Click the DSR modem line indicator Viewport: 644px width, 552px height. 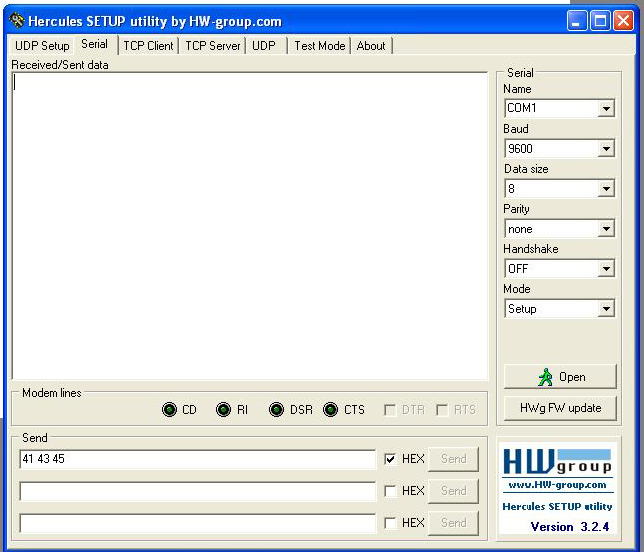pyautogui.click(x=276, y=409)
